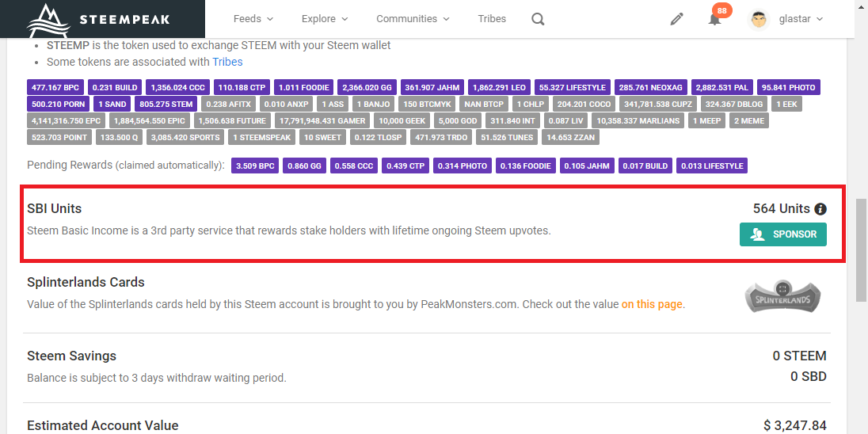This screenshot has height=434, width=868.
Task: Select the 523.703 POINT token
Action: [59, 137]
